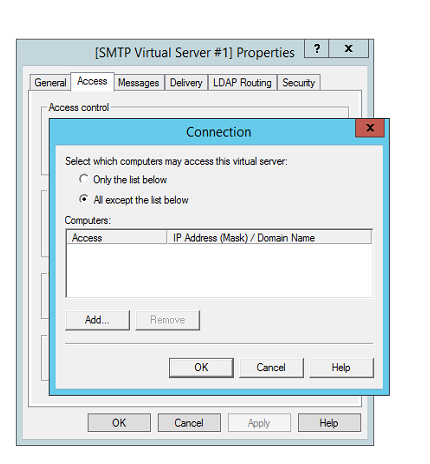Cancel the Connection dialog

(x=271, y=368)
